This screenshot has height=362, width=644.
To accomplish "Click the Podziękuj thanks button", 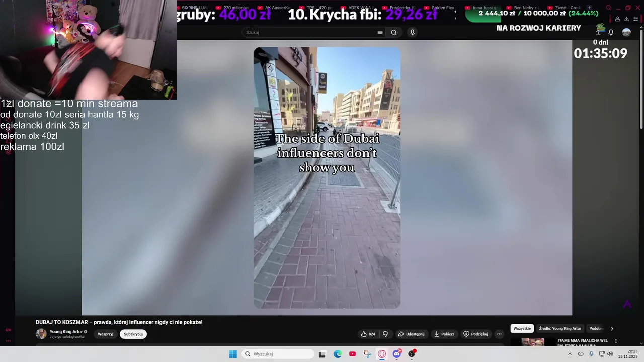I will coord(475,334).
